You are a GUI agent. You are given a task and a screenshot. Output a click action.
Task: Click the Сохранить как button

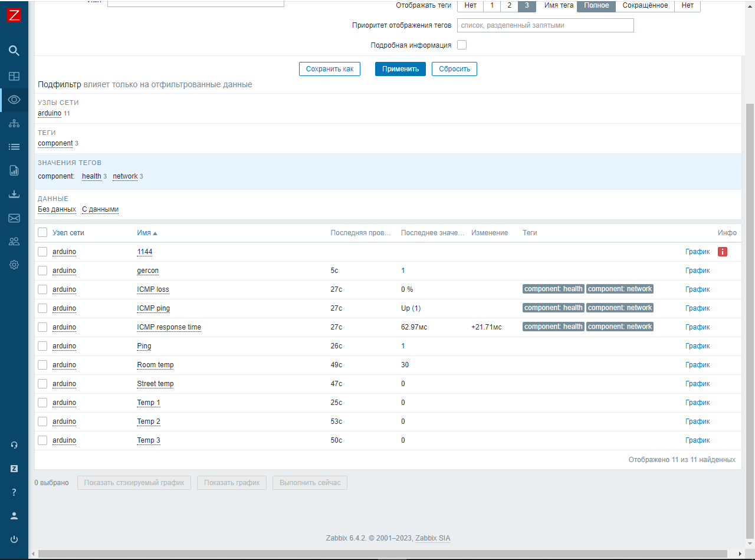pos(329,68)
